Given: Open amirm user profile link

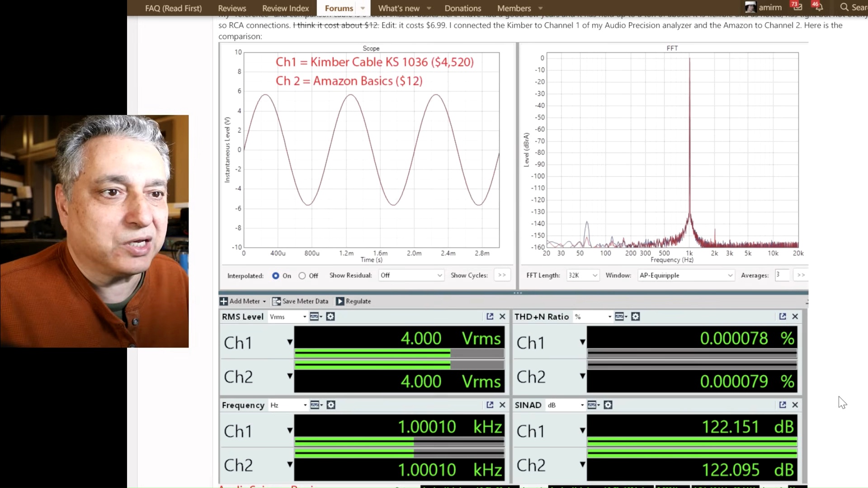Looking at the screenshot, I should pos(769,8).
